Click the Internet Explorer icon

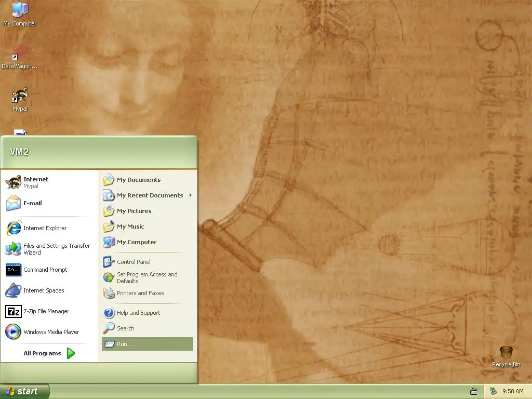point(14,228)
